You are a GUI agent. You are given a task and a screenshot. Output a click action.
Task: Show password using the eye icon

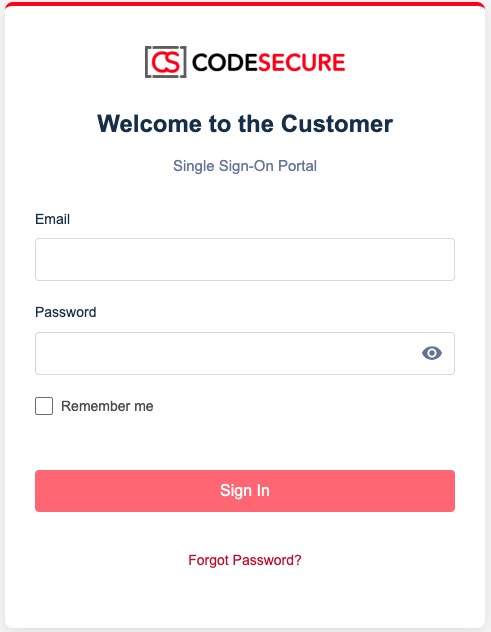coord(432,353)
